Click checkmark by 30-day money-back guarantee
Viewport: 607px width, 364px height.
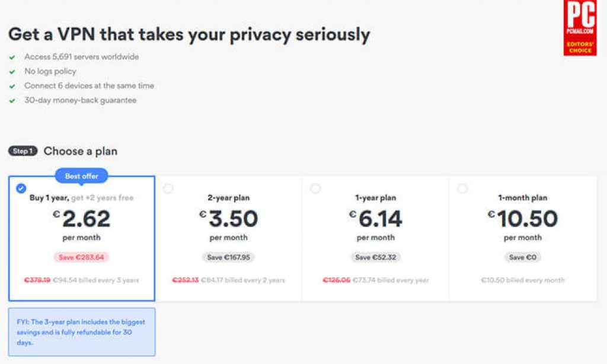[12, 101]
